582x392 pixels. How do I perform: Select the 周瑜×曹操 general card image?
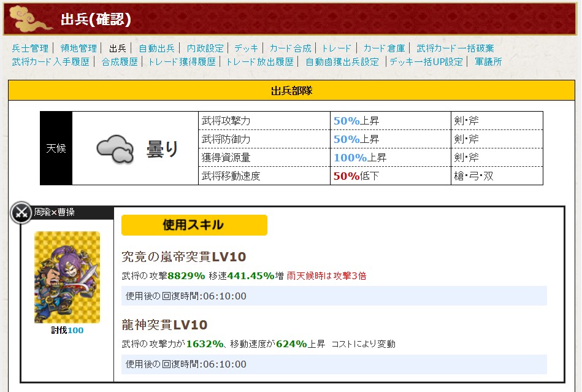(67, 277)
